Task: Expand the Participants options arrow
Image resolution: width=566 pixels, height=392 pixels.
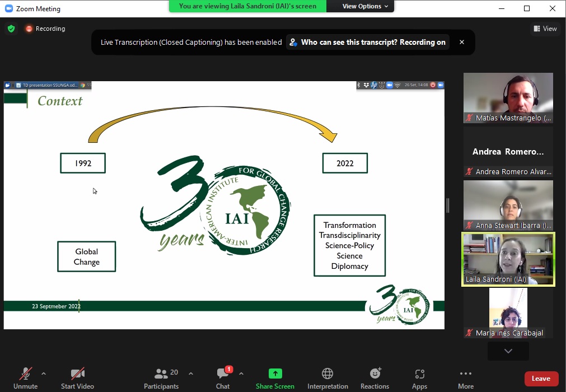Action: pos(191,374)
